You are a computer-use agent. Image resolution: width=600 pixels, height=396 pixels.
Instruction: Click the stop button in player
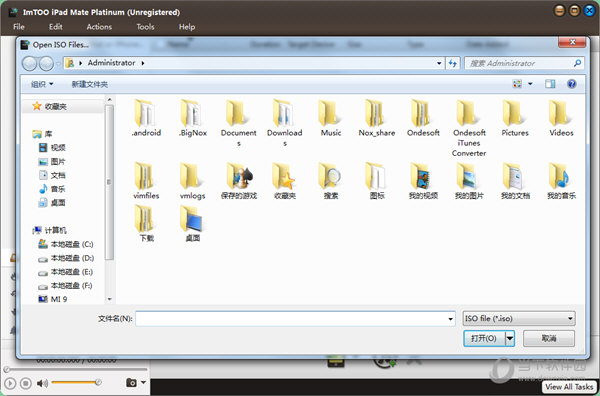[x=26, y=383]
